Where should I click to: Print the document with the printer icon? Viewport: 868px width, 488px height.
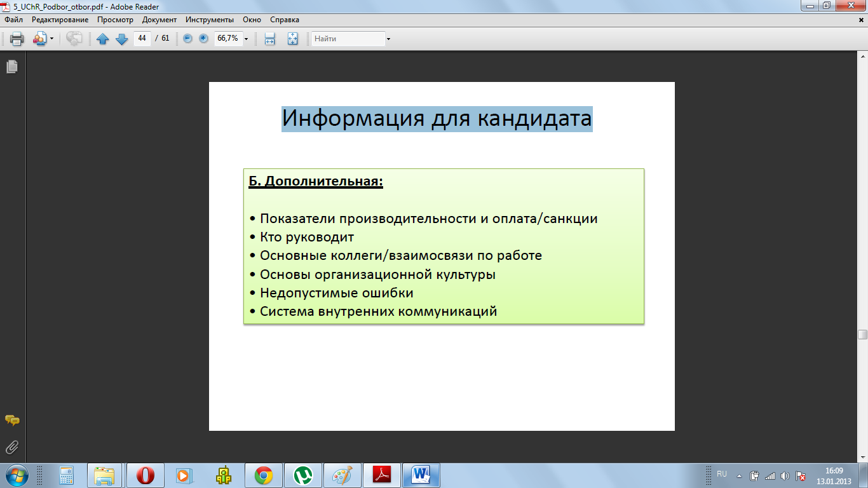point(17,39)
